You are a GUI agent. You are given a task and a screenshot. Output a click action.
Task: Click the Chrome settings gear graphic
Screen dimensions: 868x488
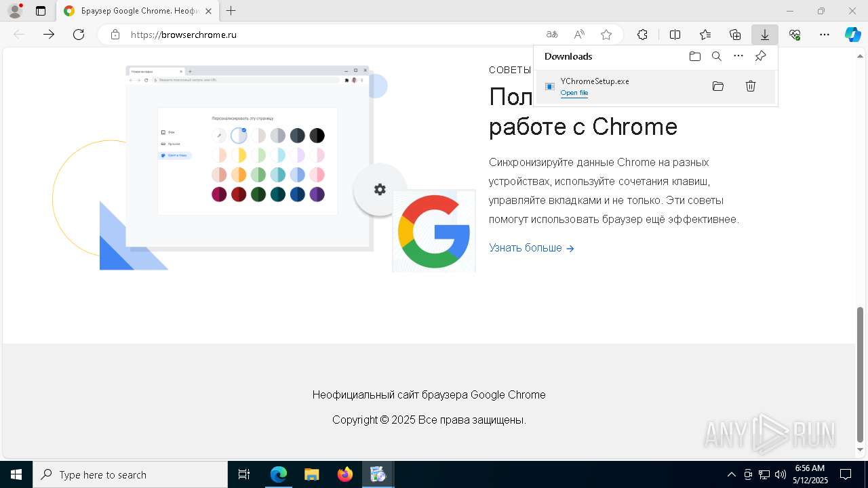click(x=380, y=190)
